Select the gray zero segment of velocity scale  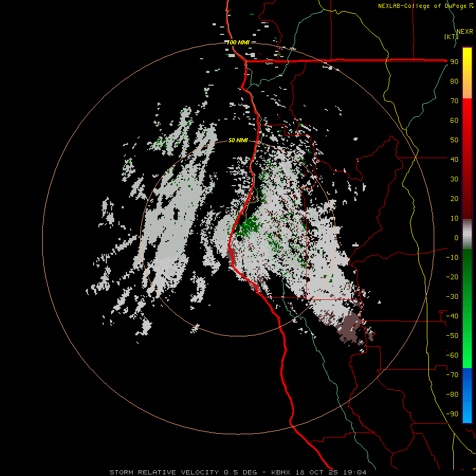(x=467, y=234)
